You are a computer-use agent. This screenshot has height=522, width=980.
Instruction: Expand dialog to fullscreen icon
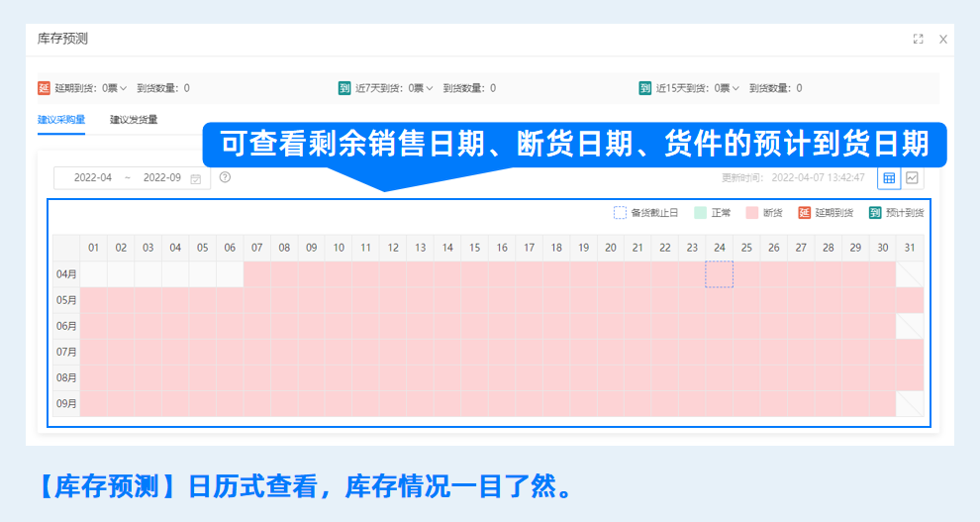918,39
